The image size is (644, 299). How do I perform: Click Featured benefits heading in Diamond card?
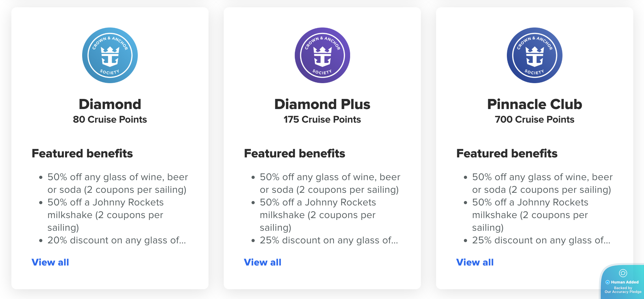(82, 154)
